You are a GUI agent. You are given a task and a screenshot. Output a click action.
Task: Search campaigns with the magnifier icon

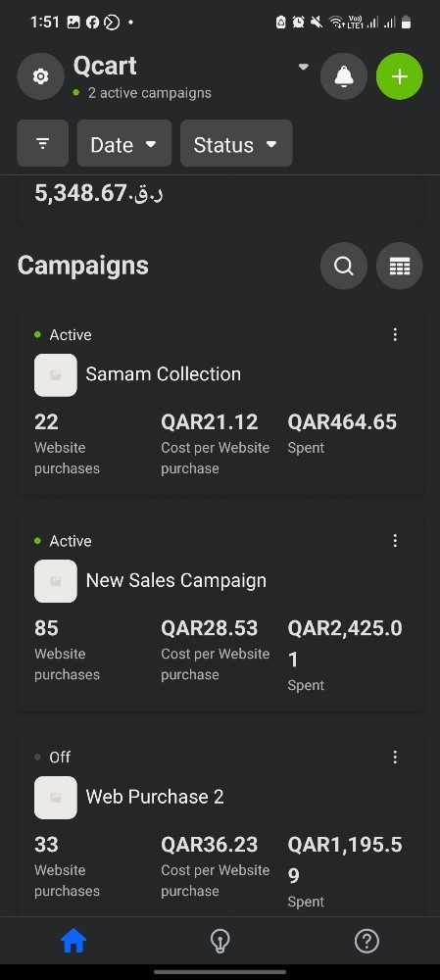[344, 267]
